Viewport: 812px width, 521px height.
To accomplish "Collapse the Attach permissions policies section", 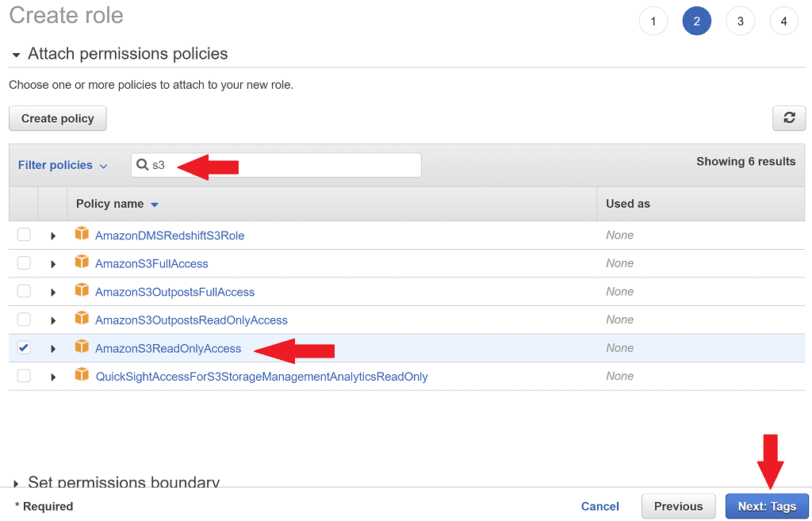I will coord(17,56).
